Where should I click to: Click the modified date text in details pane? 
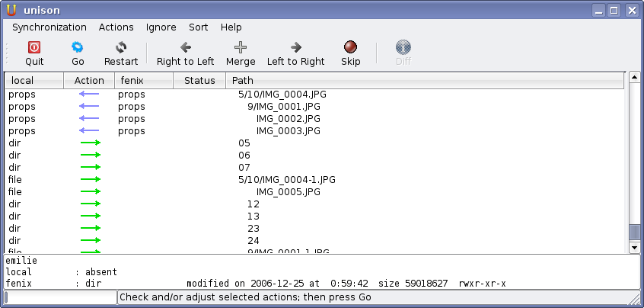point(278,284)
